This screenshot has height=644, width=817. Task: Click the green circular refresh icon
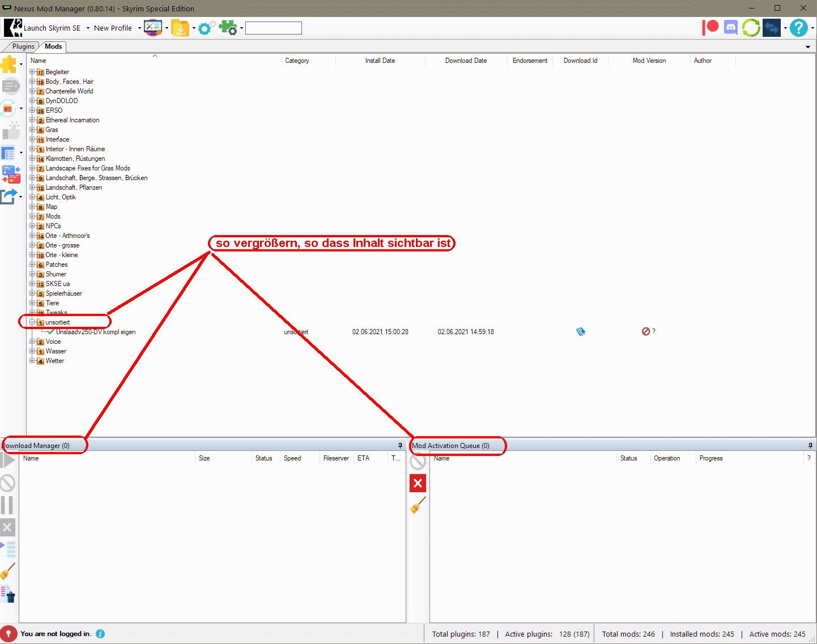pos(751,27)
